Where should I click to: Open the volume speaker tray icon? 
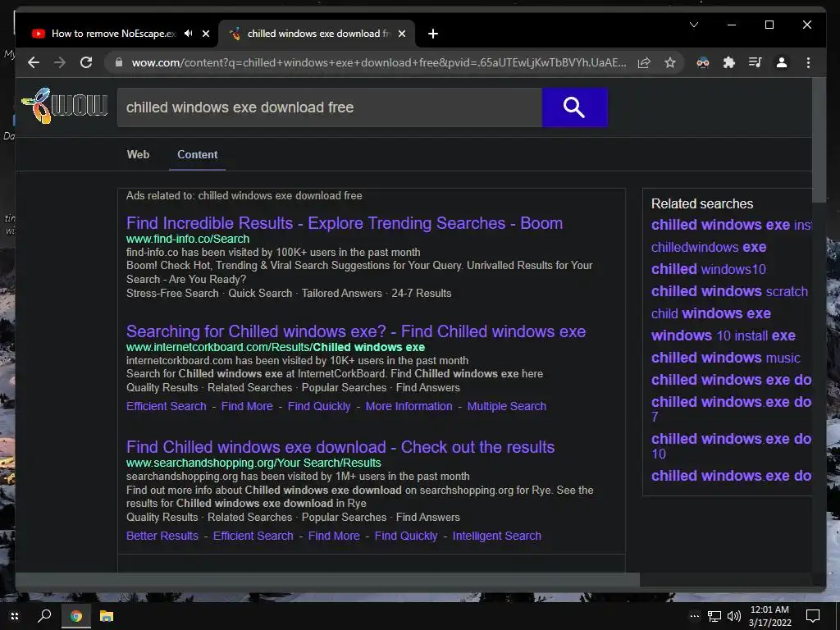click(734, 617)
